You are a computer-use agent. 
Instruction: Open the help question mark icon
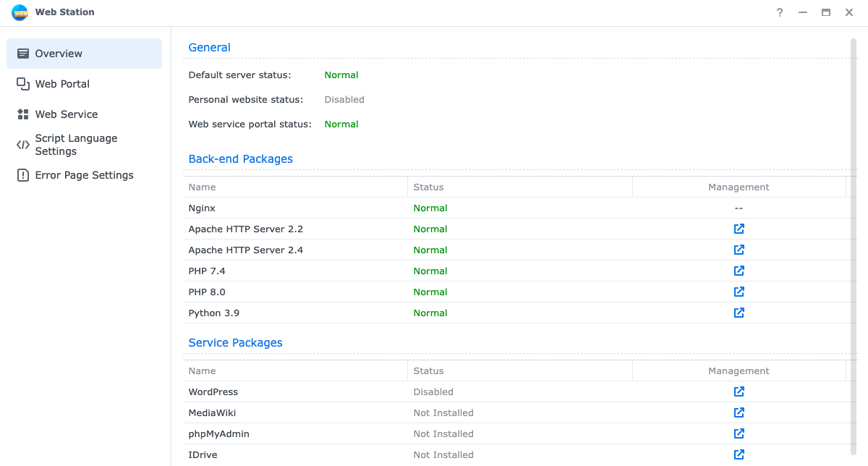click(780, 12)
